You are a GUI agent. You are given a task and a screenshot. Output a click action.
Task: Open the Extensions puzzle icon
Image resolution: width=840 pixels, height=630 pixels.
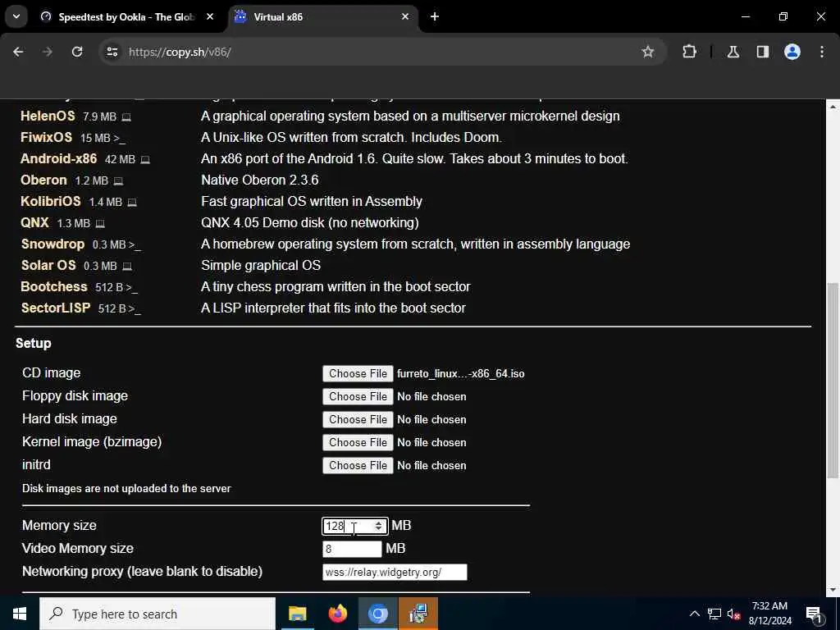(x=689, y=52)
